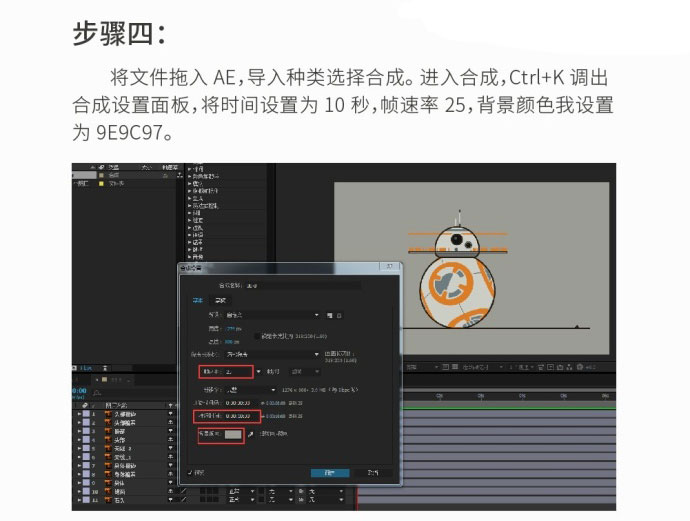Click the start timecode field
The image size is (690, 521).
pyautogui.click(x=241, y=403)
